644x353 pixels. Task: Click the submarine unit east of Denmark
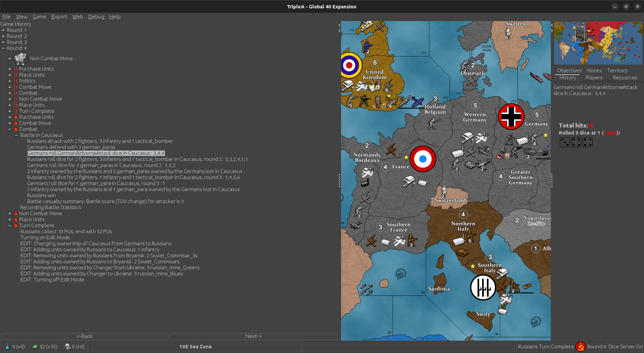point(536,77)
